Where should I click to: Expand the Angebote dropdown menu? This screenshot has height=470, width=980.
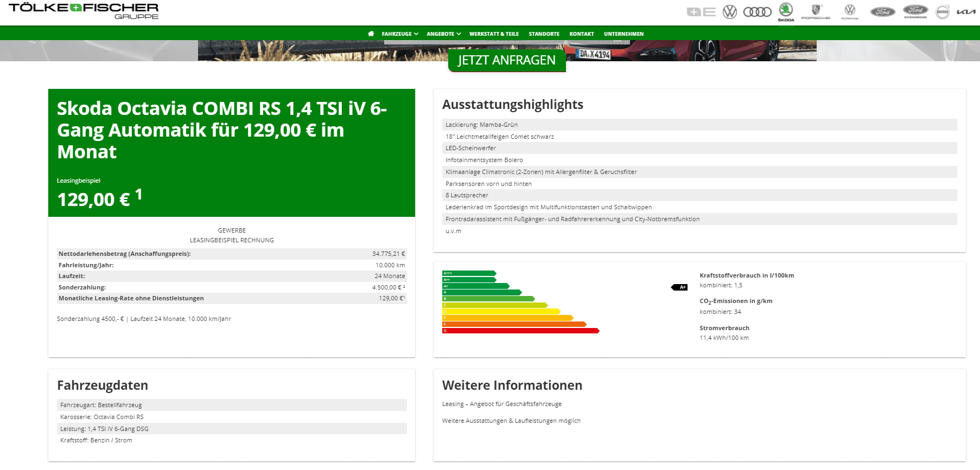(x=444, y=34)
